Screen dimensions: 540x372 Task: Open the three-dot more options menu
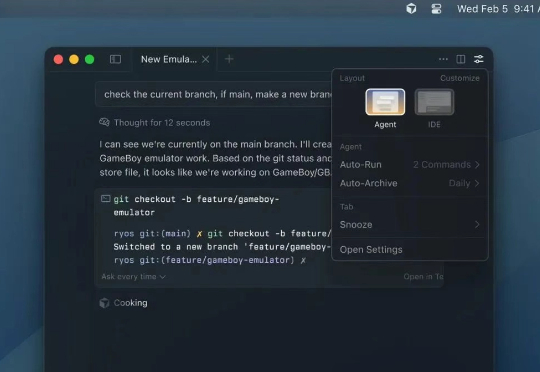pyautogui.click(x=443, y=59)
